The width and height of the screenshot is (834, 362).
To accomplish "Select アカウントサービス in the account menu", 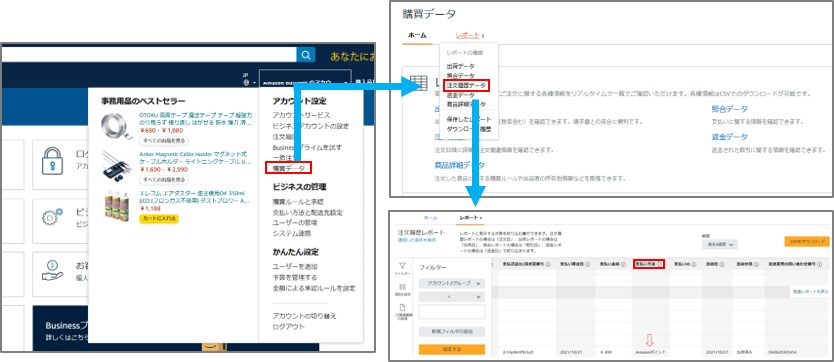I will (301, 115).
